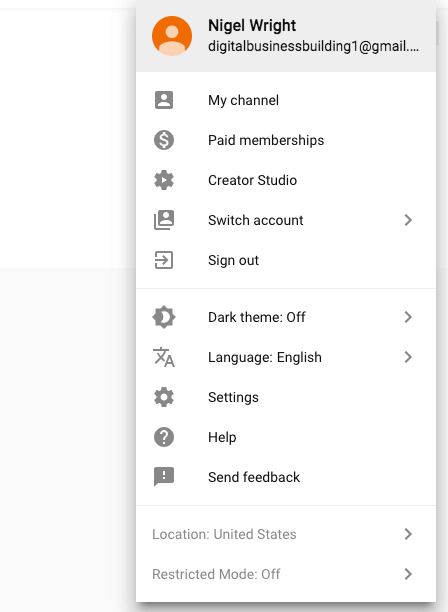Click the Switch account stacked-profile icon
Image resolution: width=448 pixels, height=612 pixels.
point(164,220)
